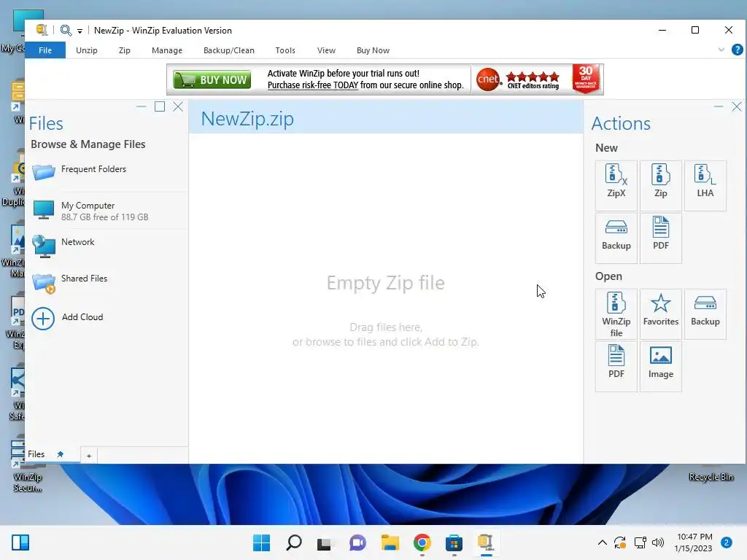747x560 pixels.
Task: Open Widgets from taskbar left corner
Action: pyautogui.click(x=20, y=542)
